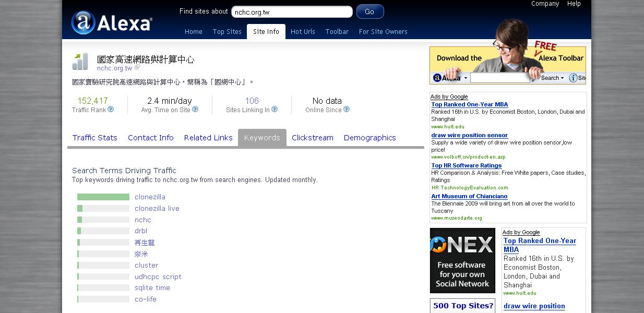Click the ONEX free software ad image
The height and width of the screenshot is (313, 644).
462,260
